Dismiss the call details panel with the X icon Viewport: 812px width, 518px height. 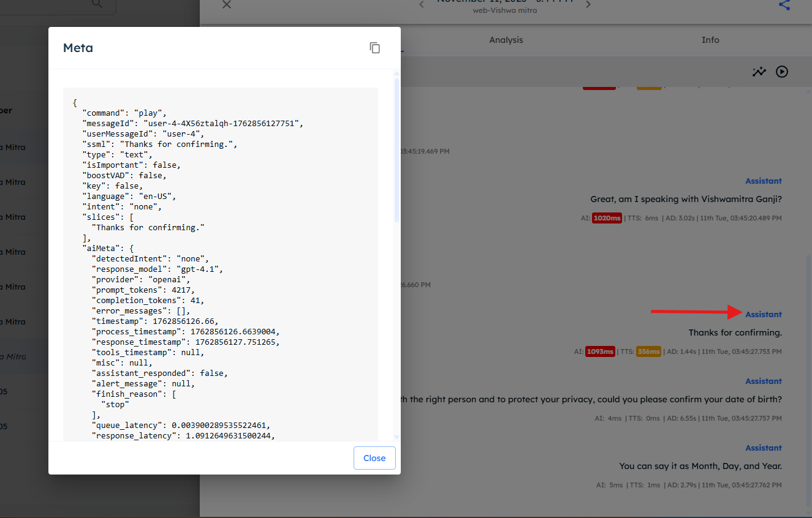click(226, 5)
